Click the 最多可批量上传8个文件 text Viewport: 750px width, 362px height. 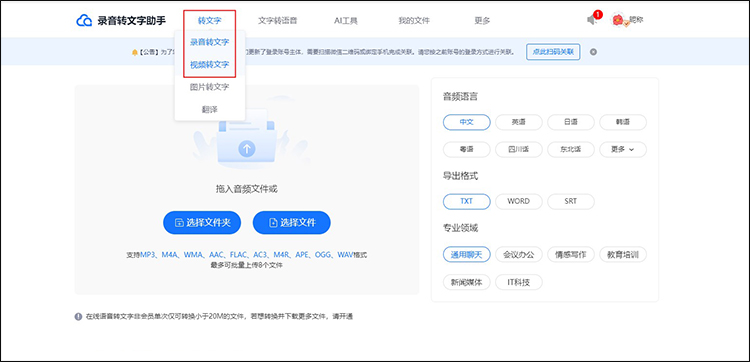point(246,265)
